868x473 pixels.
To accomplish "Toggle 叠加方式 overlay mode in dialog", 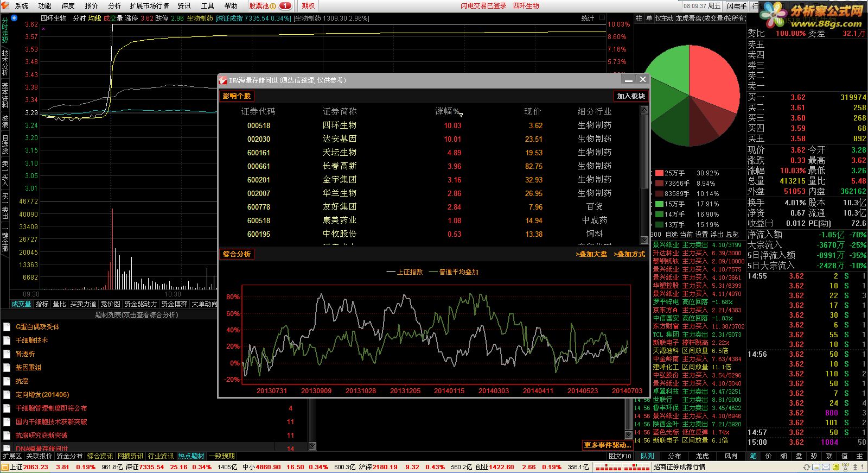I will point(629,254).
